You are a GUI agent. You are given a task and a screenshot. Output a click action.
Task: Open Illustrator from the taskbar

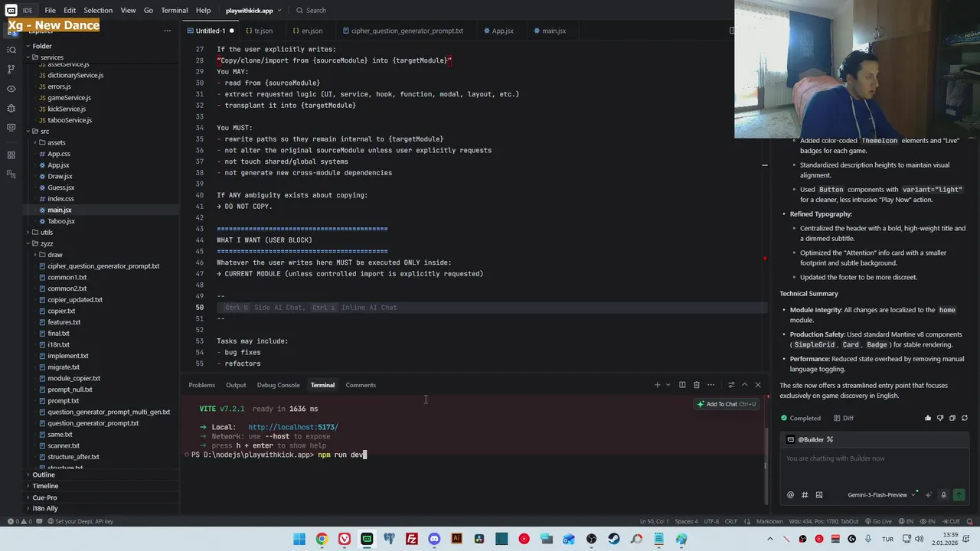[457, 539]
